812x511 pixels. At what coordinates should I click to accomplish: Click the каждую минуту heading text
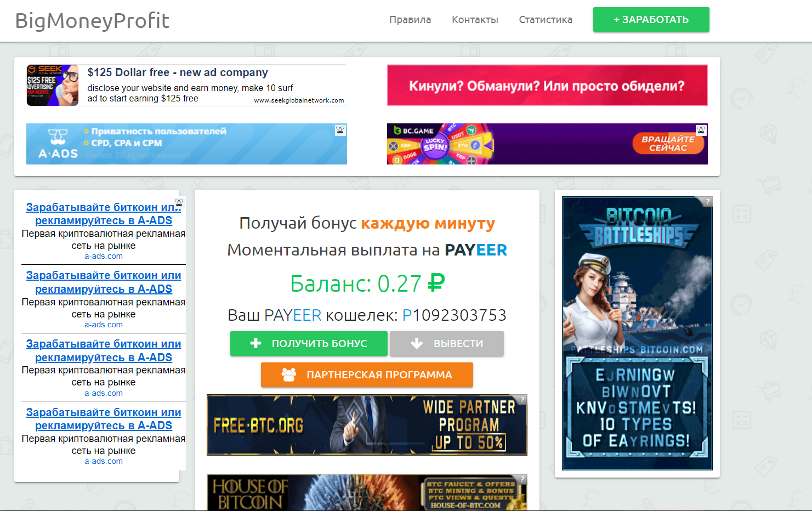coord(428,223)
